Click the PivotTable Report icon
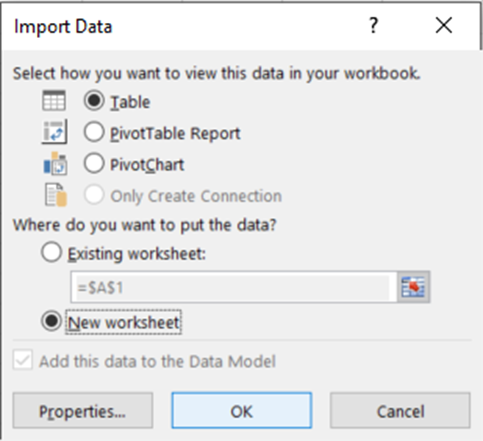Viewport: 483px width, 441px height. coord(54,132)
